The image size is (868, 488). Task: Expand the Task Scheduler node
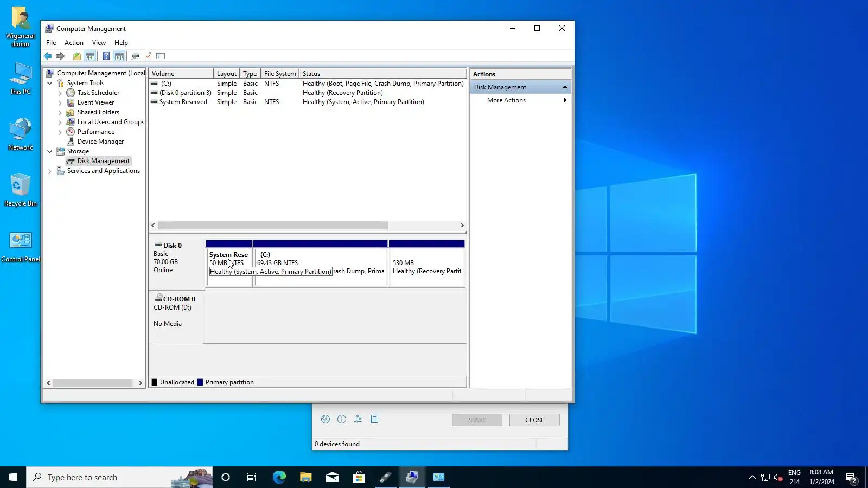[60, 93]
